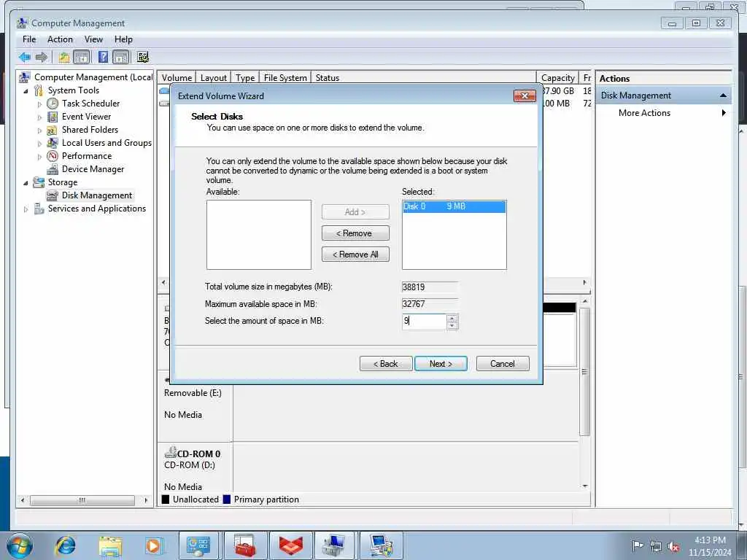Viewport: 747px width, 560px height.
Task: Select Disk 0 9 MB in Selected list
Action: (x=454, y=206)
